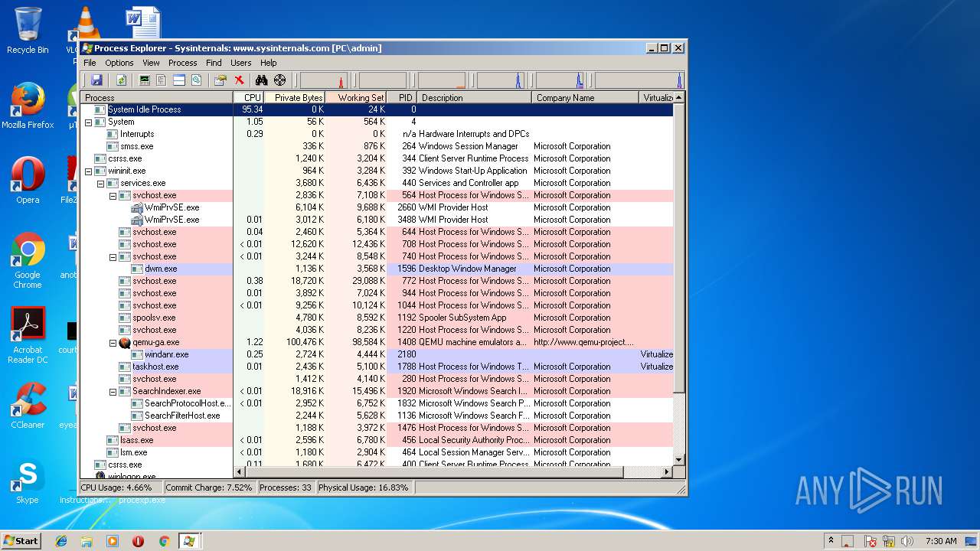Open Recycle Bin desktop icon

pos(28,31)
